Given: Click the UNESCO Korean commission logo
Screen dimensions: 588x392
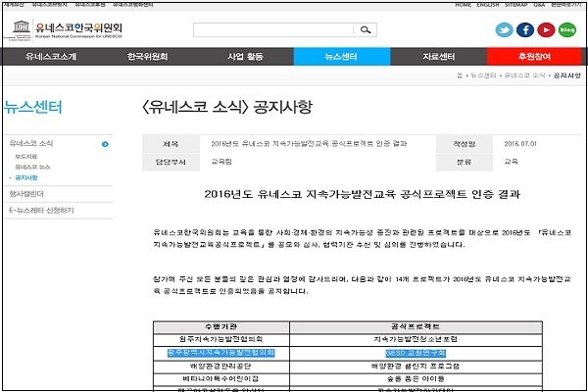Looking at the screenshot, I should pyautogui.click(x=63, y=30).
